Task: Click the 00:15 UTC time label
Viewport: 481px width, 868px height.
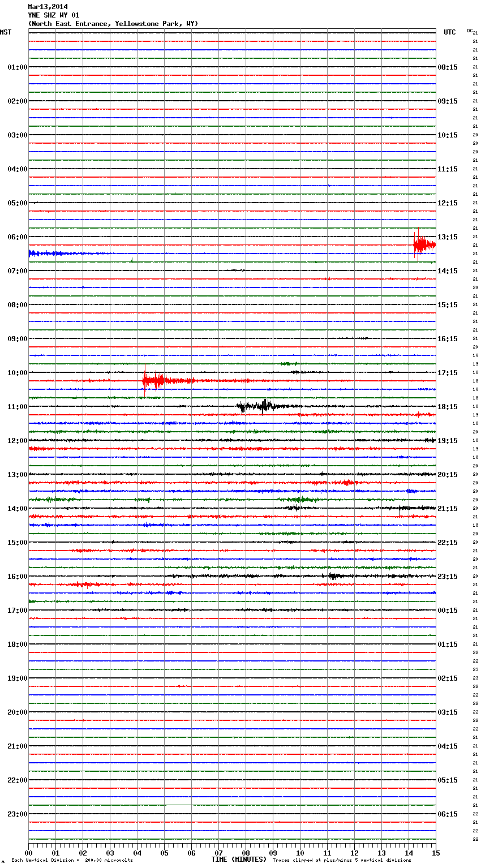Action: [x=448, y=611]
